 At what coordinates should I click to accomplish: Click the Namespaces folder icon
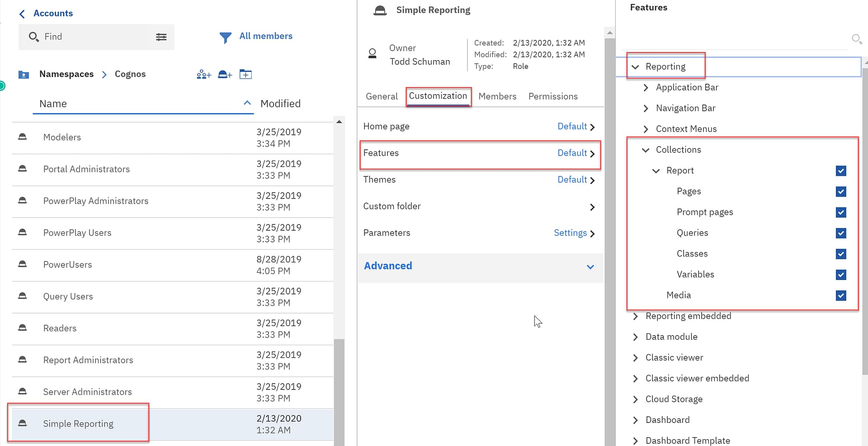(x=24, y=75)
